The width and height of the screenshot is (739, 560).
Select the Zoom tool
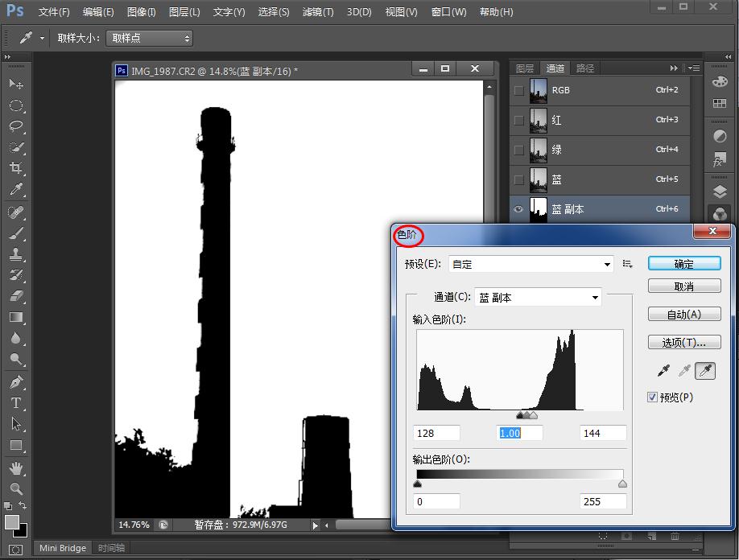(15, 488)
